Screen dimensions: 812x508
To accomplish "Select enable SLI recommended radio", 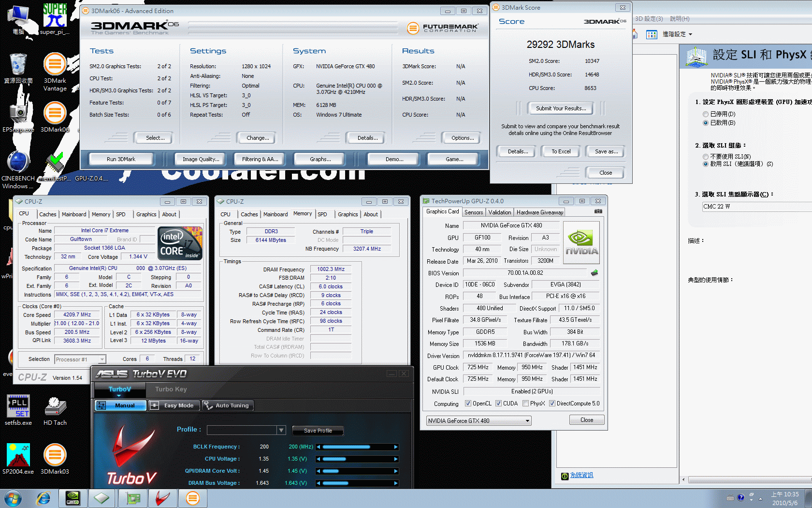I will point(706,164).
